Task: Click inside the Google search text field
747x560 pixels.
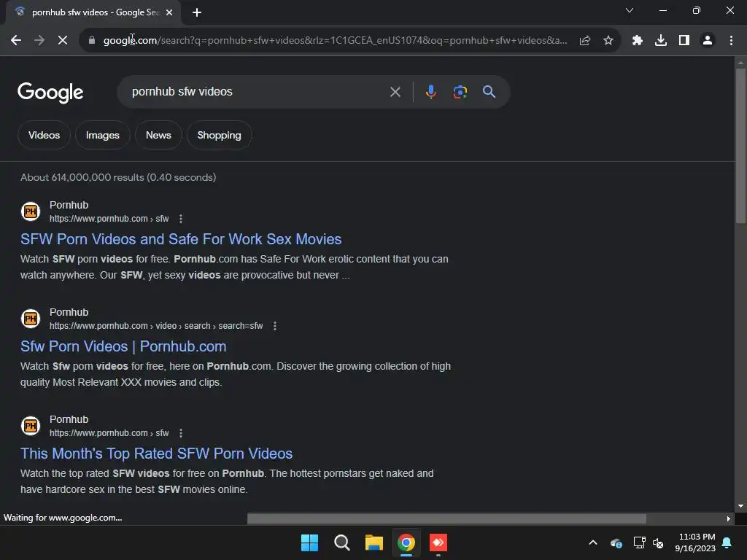Action: [x=258, y=92]
